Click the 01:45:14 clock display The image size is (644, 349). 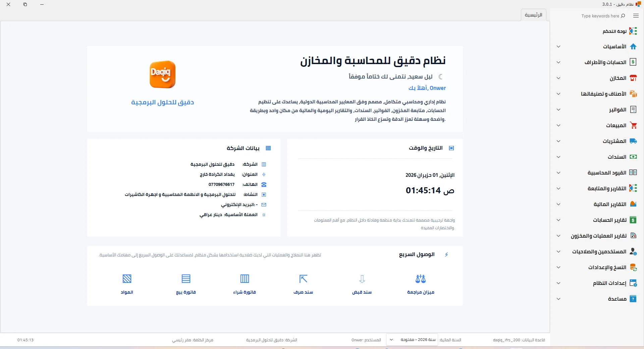pyautogui.click(x=430, y=190)
